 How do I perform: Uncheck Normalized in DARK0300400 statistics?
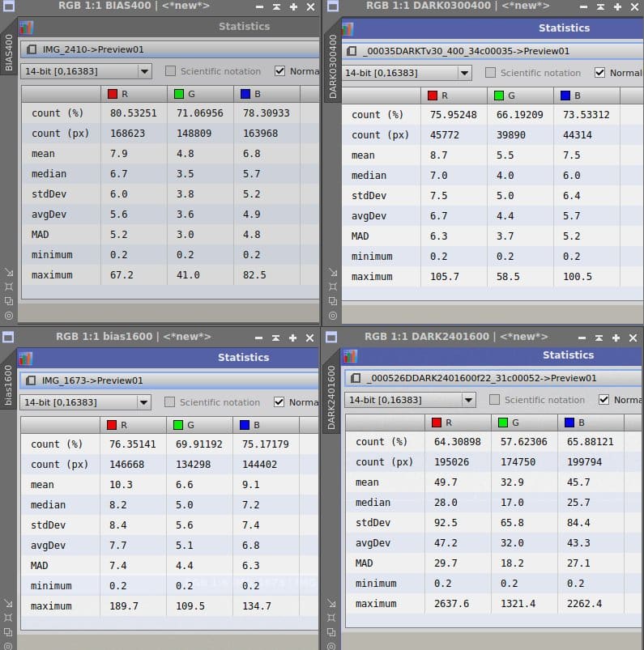[599, 73]
